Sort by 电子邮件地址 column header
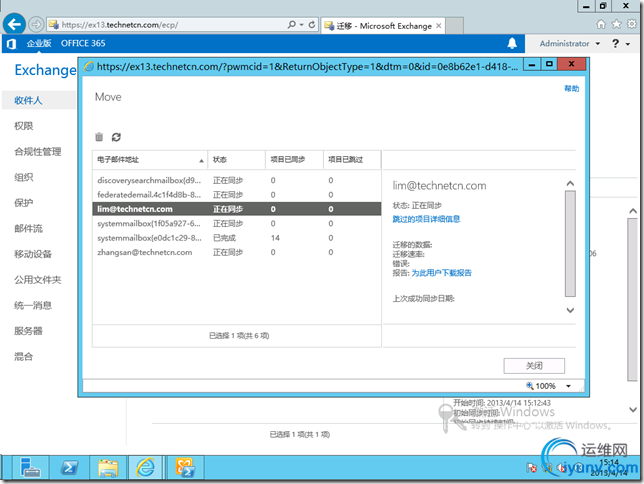Image resolution: width=644 pixels, height=484 pixels. [150, 160]
